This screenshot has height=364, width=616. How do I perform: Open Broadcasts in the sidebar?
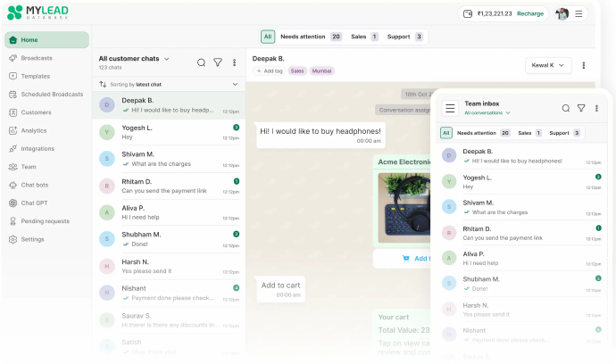(37, 58)
